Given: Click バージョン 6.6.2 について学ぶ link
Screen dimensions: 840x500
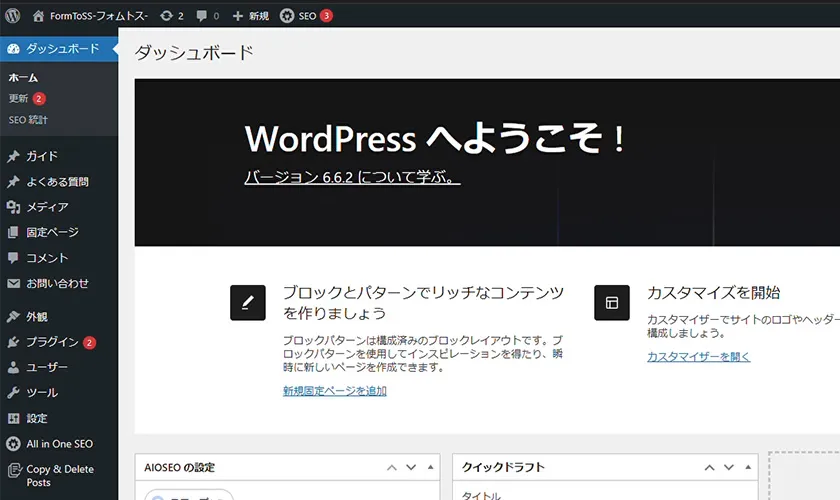Looking at the screenshot, I should coord(352,177).
